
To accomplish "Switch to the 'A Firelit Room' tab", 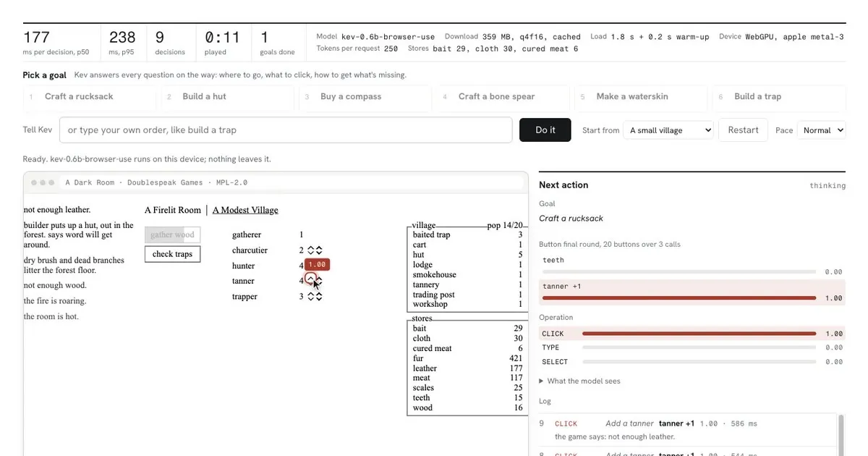I will [x=172, y=210].
